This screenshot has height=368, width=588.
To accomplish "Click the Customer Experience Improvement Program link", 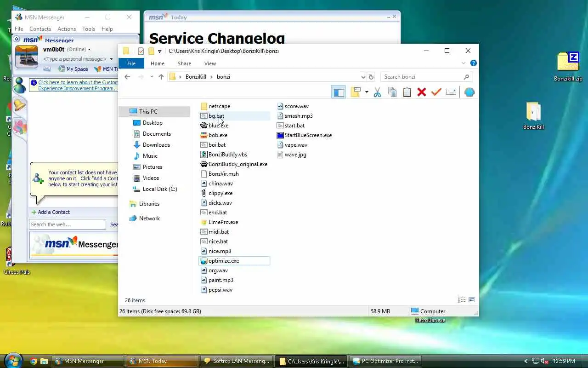I will (x=78, y=86).
